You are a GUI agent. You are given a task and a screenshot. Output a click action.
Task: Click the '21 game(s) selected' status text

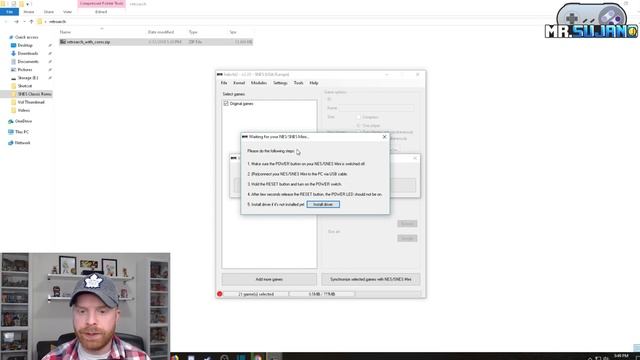256,294
